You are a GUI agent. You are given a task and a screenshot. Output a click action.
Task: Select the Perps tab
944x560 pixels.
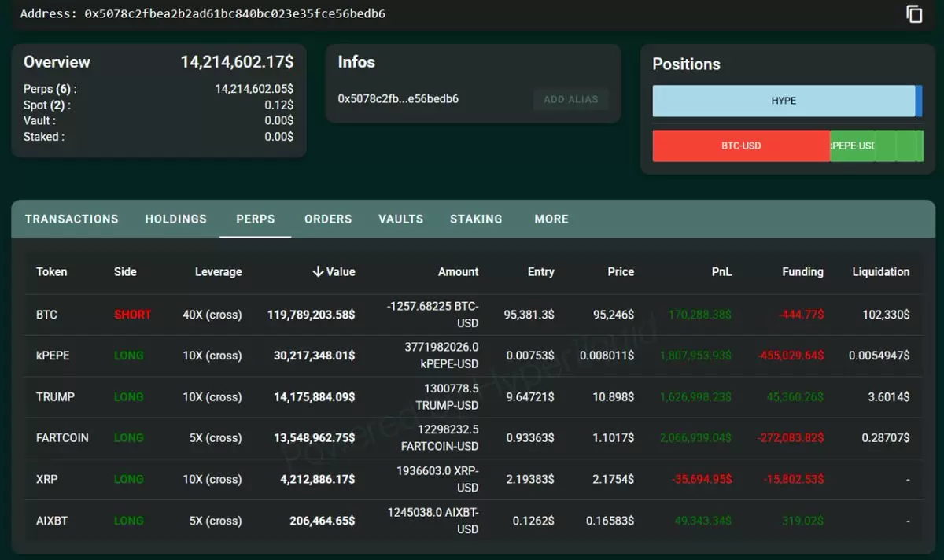tap(256, 219)
